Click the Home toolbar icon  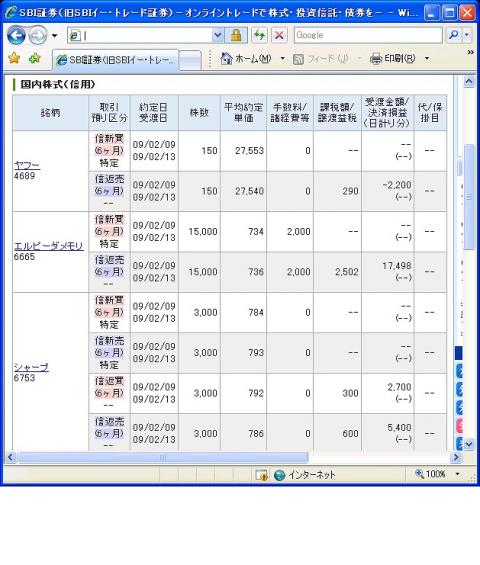(226, 58)
